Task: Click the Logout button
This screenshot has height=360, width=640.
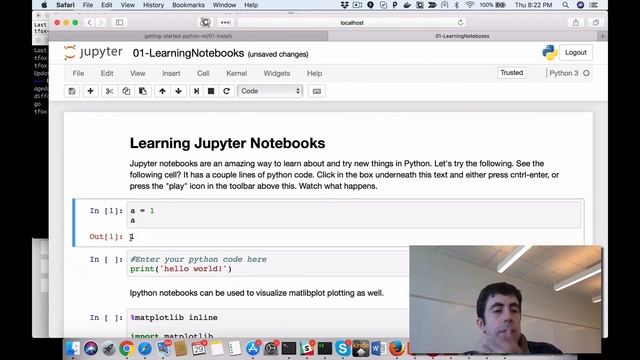Action: (x=576, y=53)
